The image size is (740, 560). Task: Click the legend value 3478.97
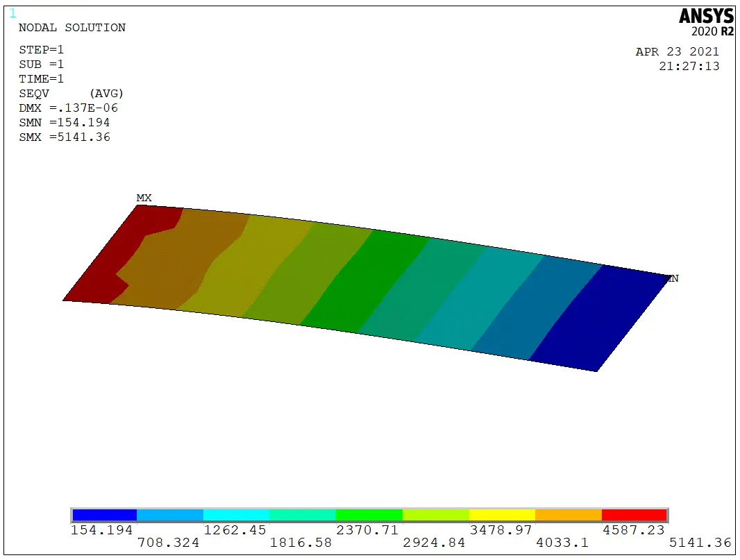pos(501,529)
